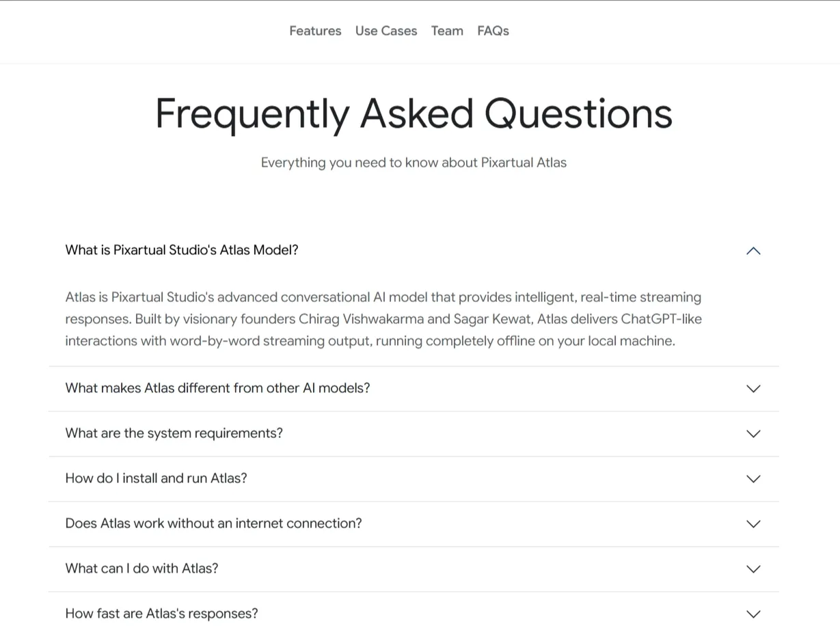Viewport: 840px width, 630px height.
Task: Click chevron next to 'How fast are Atlas's responses?'
Action: [x=753, y=614]
